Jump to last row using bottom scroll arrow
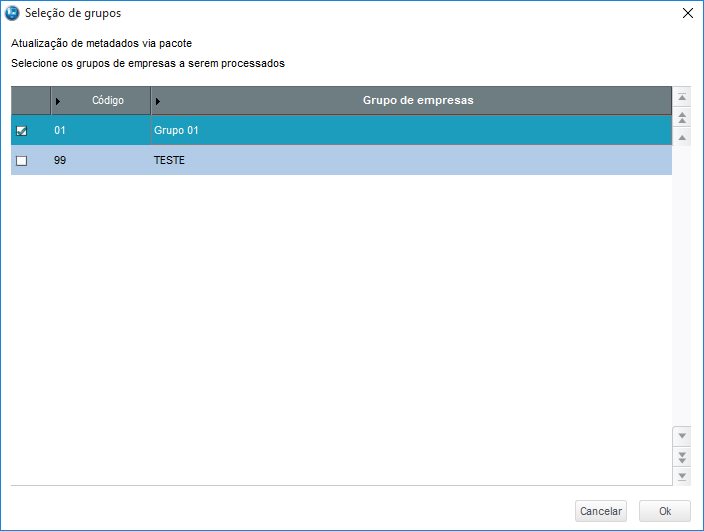This screenshot has height=531, width=704. pyautogui.click(x=682, y=476)
